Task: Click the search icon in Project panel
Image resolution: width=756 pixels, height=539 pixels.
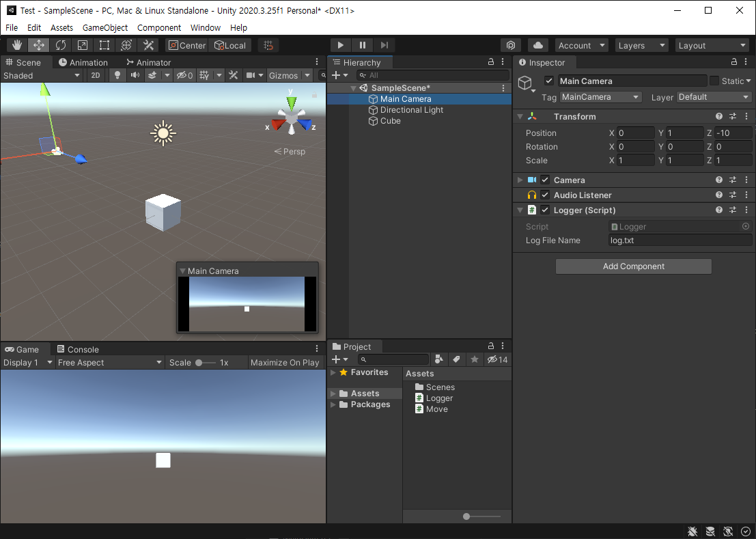Action: tap(365, 359)
